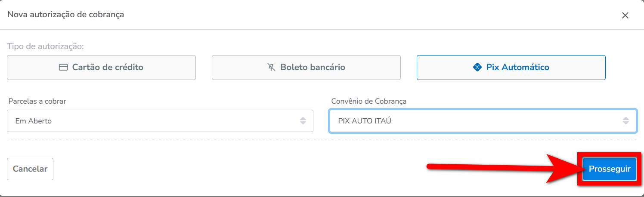Open the Parcelas a cobrar dropdown
644x197 pixels.
[160, 121]
